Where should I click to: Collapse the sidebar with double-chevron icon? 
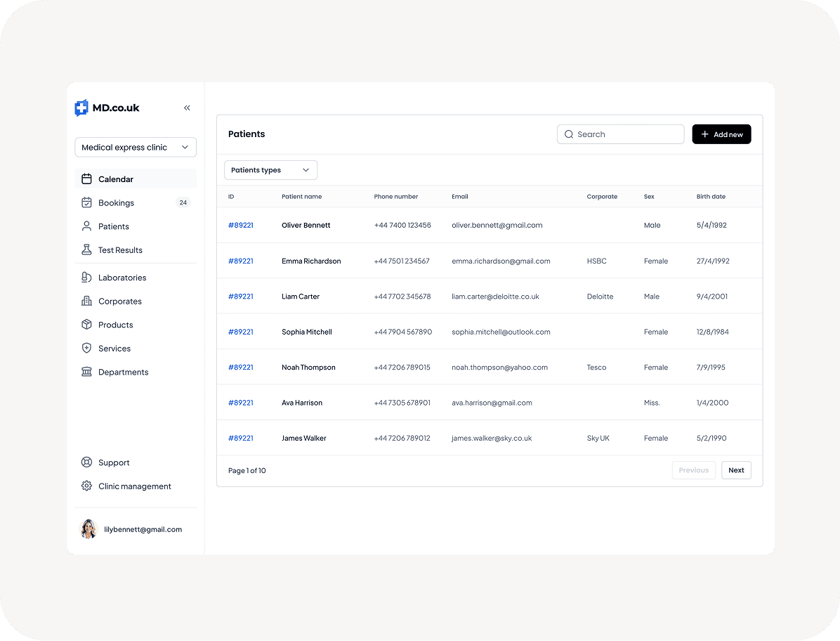point(187,108)
